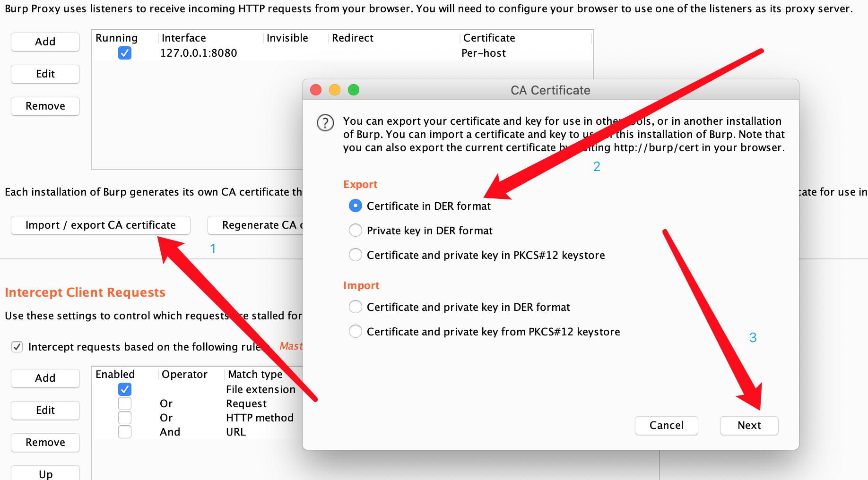
Task: Choose export Certificate and private key in PKCS#12 keystore
Action: click(356, 255)
